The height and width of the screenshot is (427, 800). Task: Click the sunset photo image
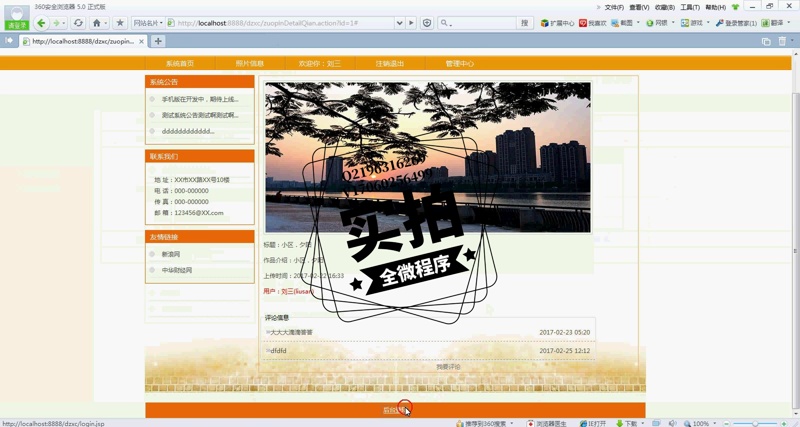[427, 157]
